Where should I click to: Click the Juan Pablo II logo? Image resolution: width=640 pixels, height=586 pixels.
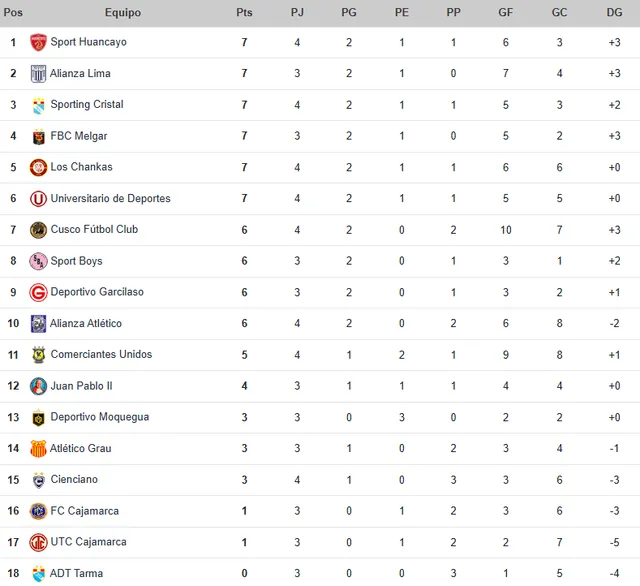38,386
